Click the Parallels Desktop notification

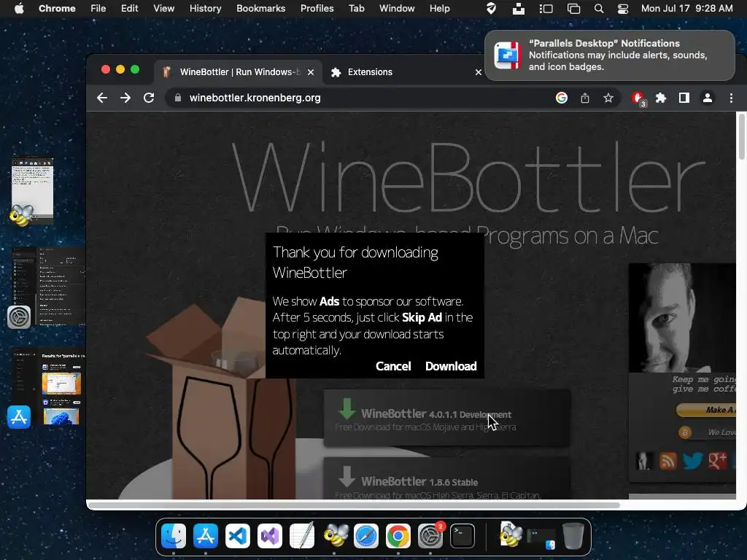tap(610, 55)
